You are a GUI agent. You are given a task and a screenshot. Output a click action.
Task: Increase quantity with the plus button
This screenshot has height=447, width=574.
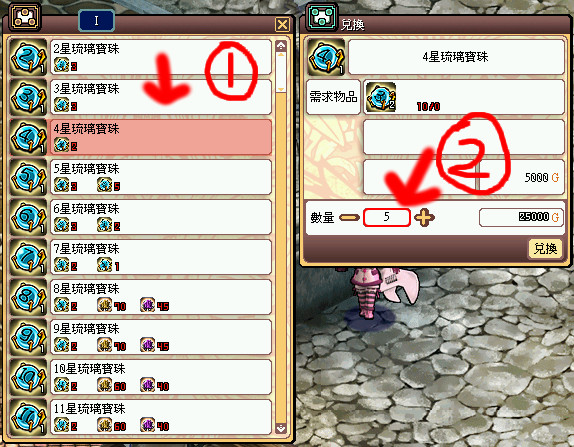click(424, 217)
